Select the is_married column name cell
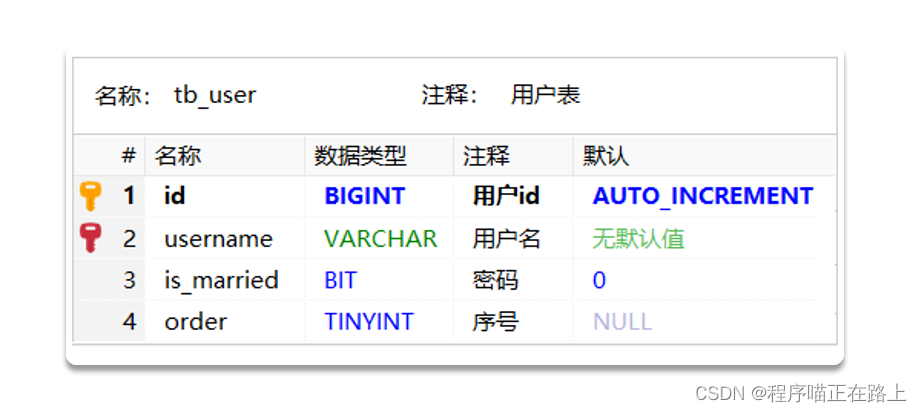This screenshot has height=412, width=922. [225, 280]
